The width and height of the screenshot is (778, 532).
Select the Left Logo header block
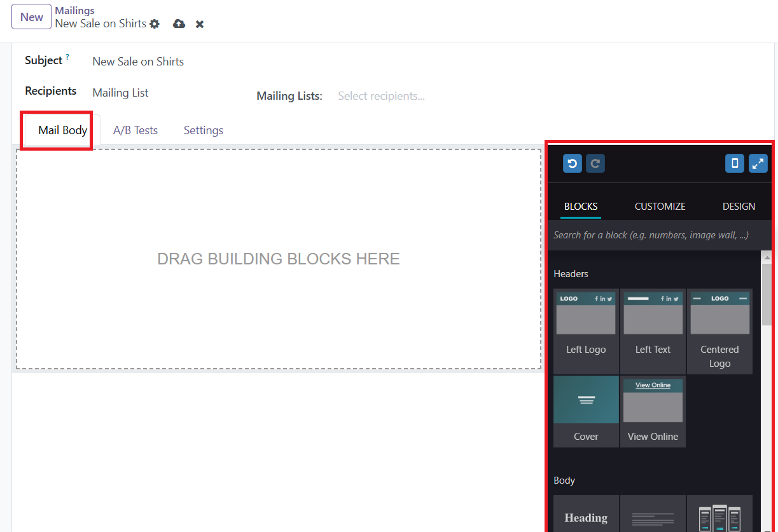point(586,331)
